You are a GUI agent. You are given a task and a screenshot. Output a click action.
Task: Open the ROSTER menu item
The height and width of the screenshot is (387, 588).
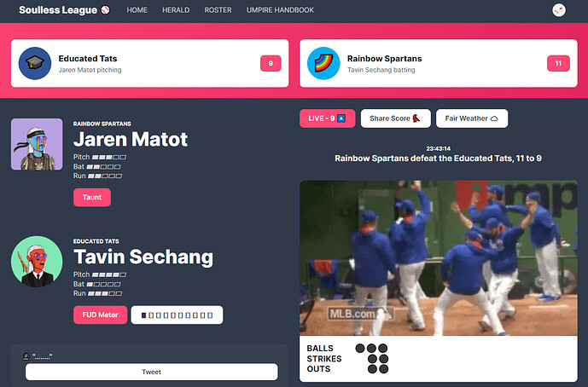point(218,10)
